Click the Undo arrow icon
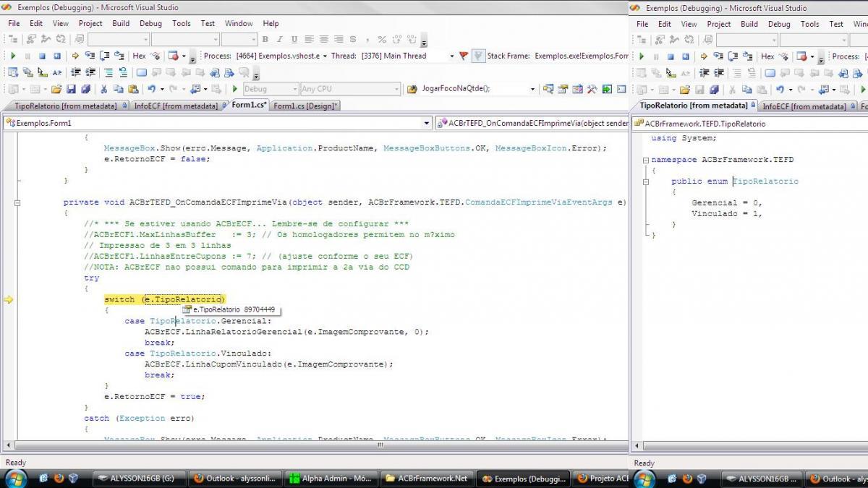This screenshot has height=488, width=868. 151,89
